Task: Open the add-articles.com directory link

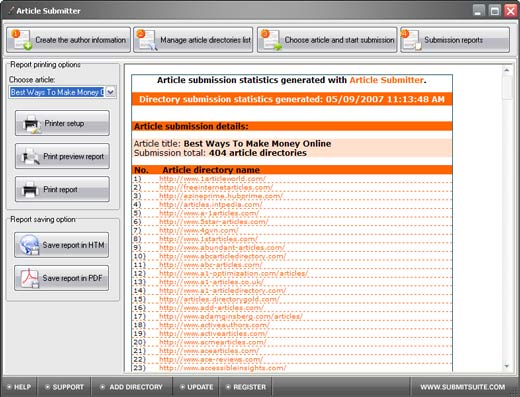Action: coord(211,308)
